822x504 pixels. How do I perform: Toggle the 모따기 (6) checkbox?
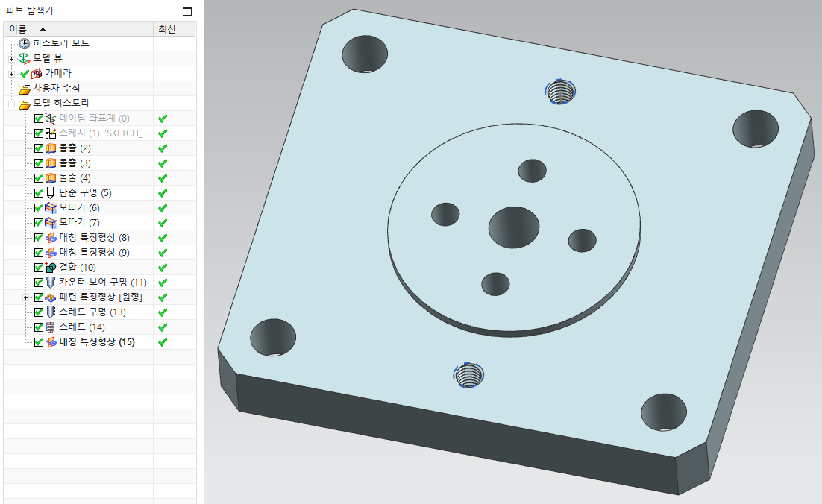click(x=38, y=208)
